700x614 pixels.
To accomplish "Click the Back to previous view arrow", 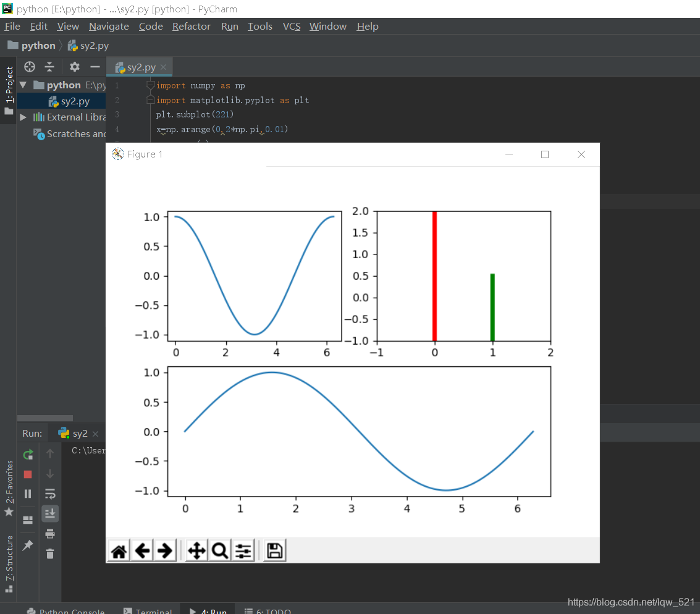I will pyautogui.click(x=142, y=551).
